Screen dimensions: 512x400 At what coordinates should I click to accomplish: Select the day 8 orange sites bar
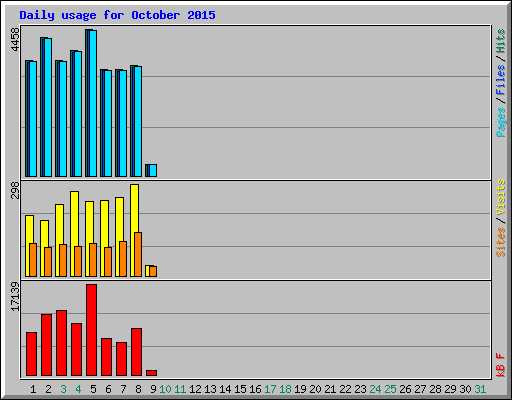coord(138,254)
